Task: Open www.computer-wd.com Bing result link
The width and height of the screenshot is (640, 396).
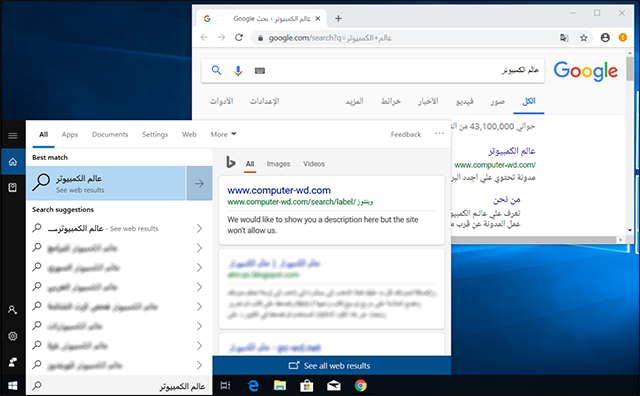Action: pos(279,190)
